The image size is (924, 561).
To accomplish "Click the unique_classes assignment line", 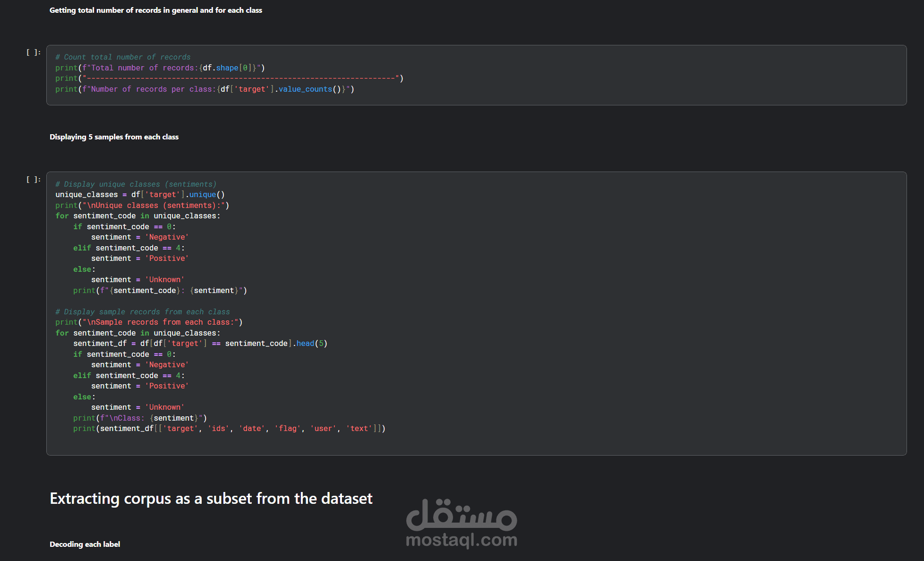I will point(140,195).
